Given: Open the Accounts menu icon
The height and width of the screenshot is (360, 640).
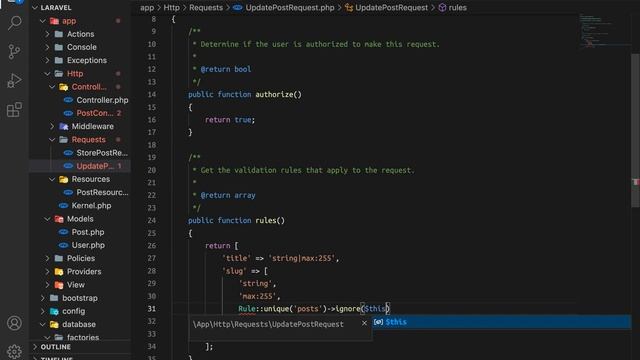Looking at the screenshot, I should pyautogui.click(x=14, y=323).
